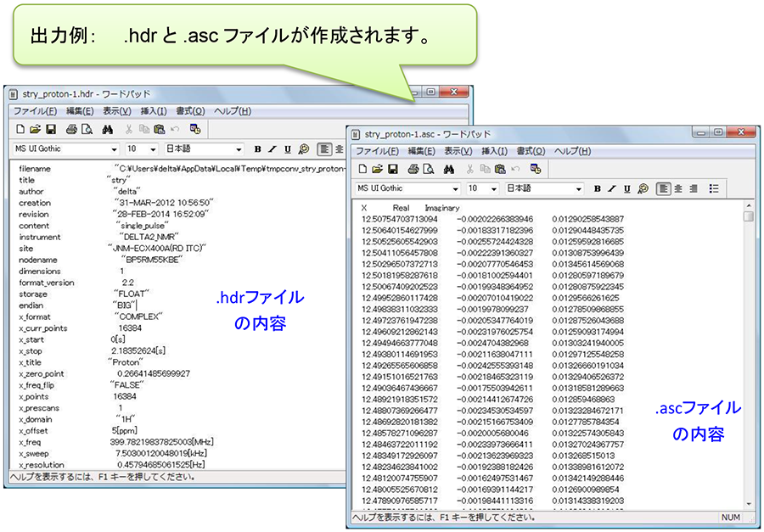Maximize the stry_proton-1.asc WordPad window
Screen dimensions: 764x532
(718, 133)
